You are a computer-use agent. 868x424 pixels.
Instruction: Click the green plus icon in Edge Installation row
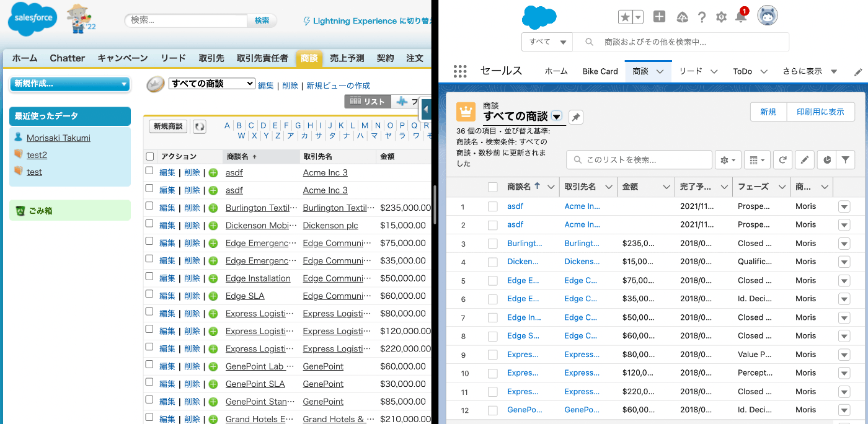(213, 278)
